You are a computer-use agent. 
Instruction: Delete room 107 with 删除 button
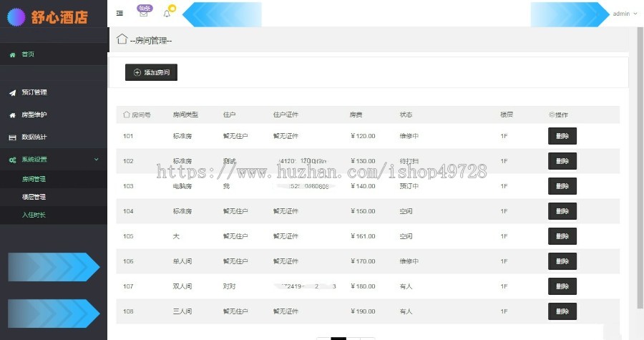(x=562, y=286)
